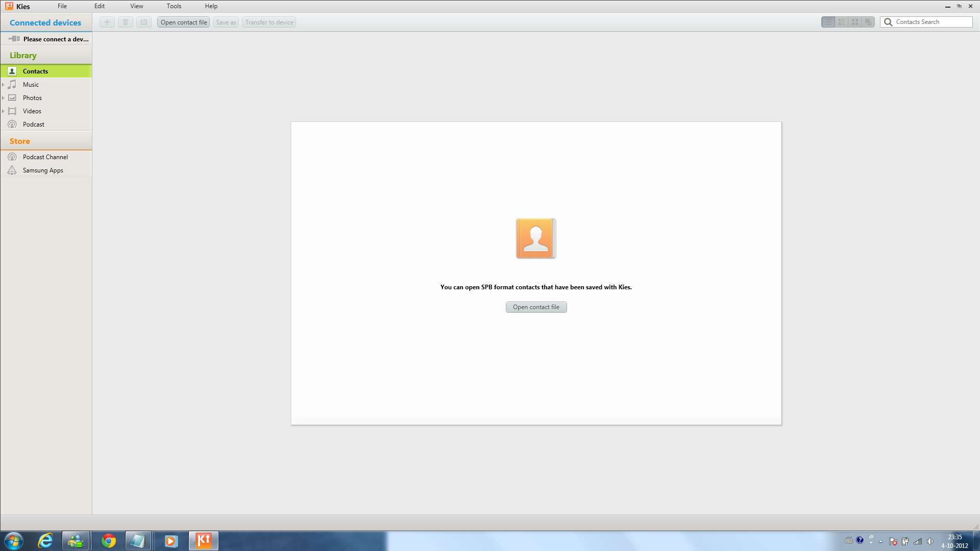
Task: Expand the Videos library tree arrow
Action: pyautogui.click(x=4, y=111)
